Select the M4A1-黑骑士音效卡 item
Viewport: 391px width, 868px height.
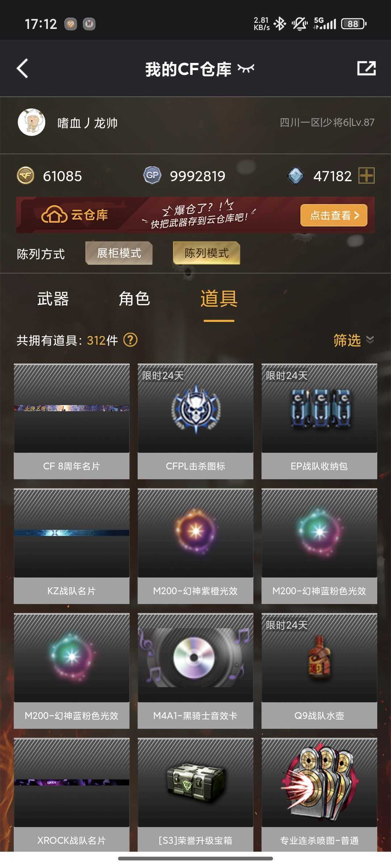[195, 671]
